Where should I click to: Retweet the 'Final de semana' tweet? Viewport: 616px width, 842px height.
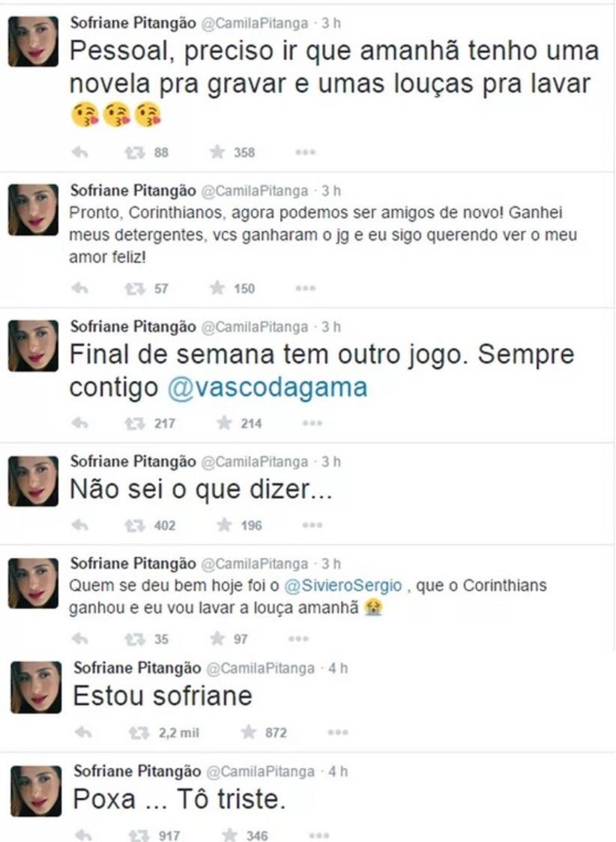[x=135, y=423]
